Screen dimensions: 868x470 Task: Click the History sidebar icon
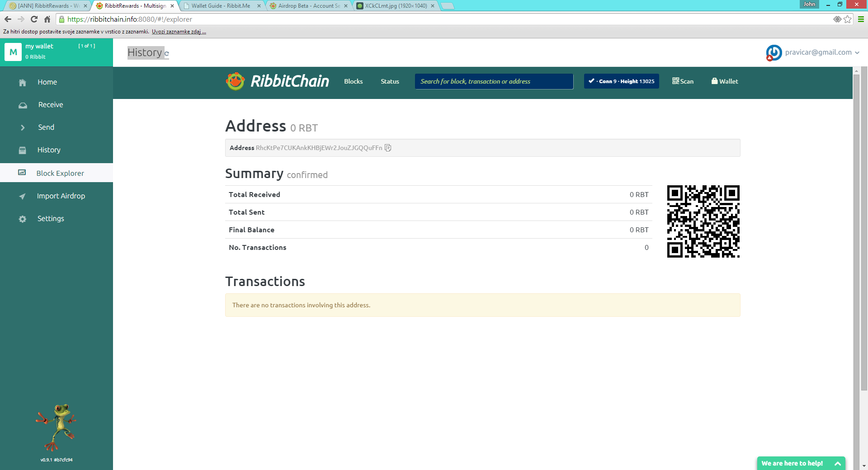coord(23,150)
